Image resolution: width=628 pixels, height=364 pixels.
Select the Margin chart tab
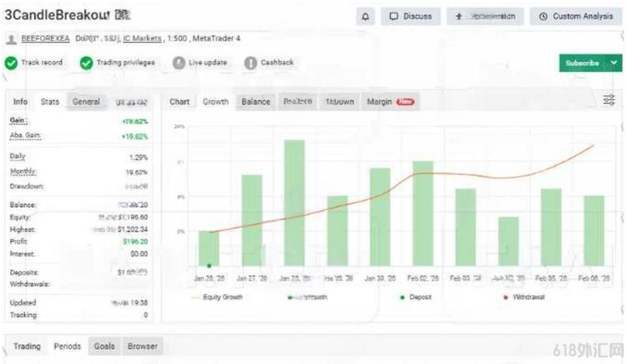(x=390, y=102)
